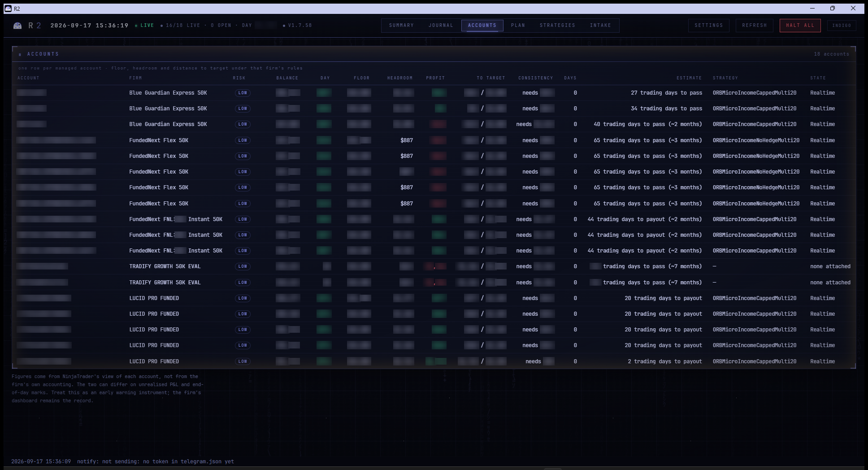Screen dimensions: 868x470
Task: Click the R2 app icon in title bar
Action: pyautogui.click(x=8, y=9)
